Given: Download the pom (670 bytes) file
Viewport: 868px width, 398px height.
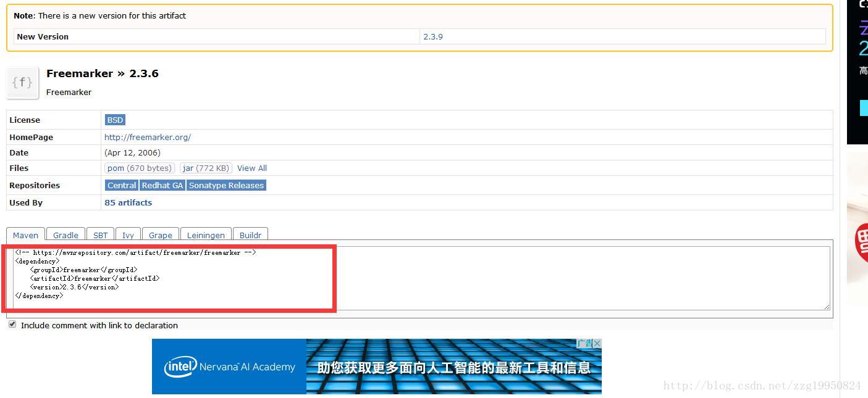Looking at the screenshot, I should (x=139, y=168).
